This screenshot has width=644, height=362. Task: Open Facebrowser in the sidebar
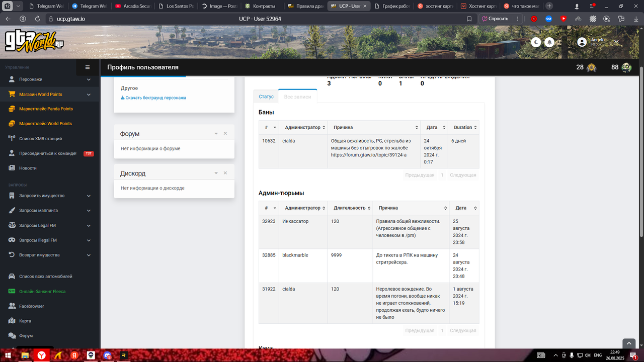pos(32,306)
